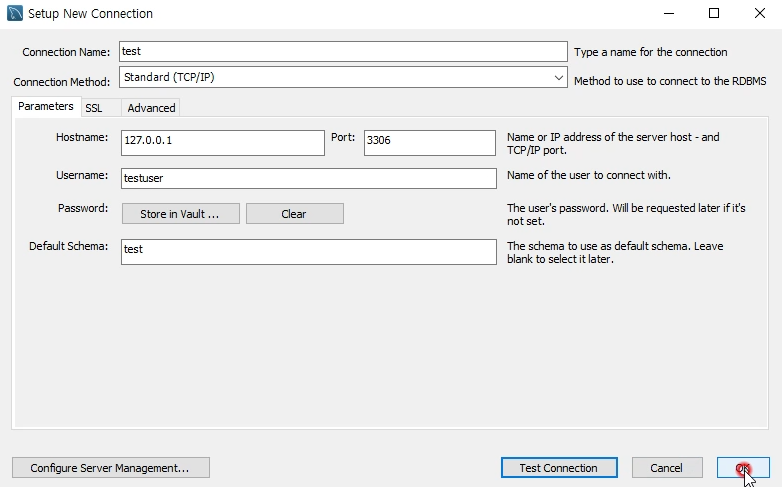
Task: Click the MySQL Workbench dolphin title icon
Action: [15, 13]
